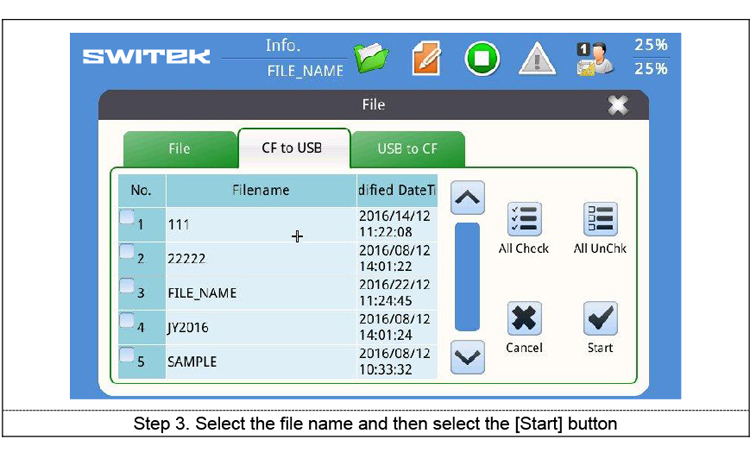Click date 2016/08/12 14:01:22

pyautogui.click(x=395, y=258)
